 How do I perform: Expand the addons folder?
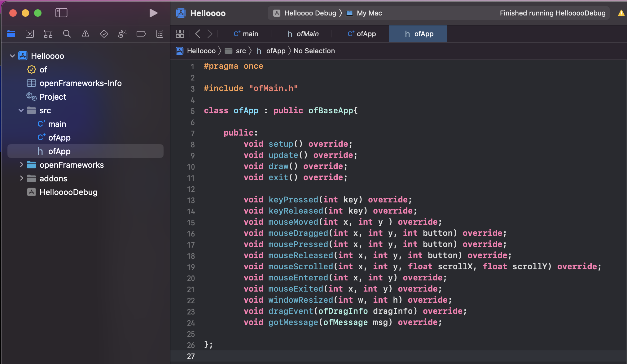(21, 179)
